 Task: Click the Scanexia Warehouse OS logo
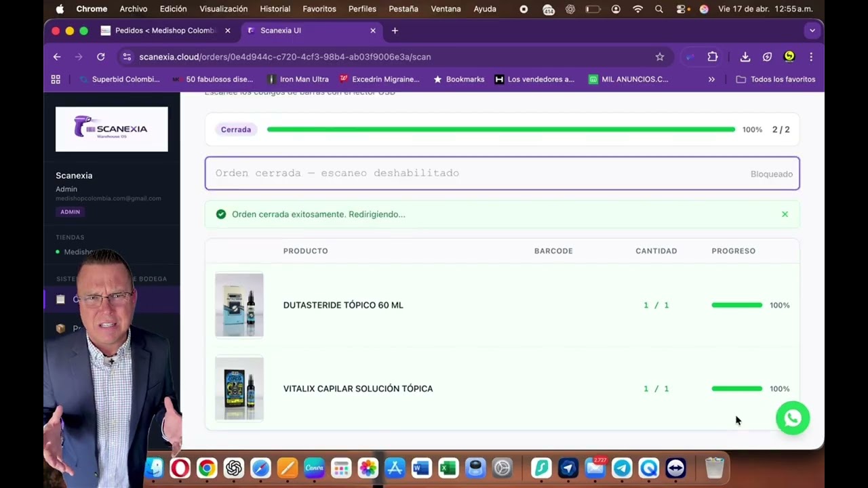pyautogui.click(x=112, y=129)
